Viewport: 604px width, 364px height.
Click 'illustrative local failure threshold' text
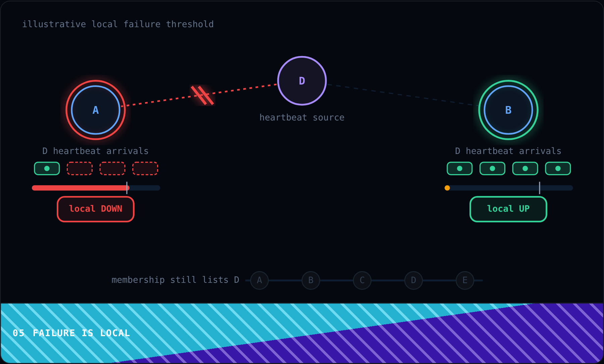118,24
